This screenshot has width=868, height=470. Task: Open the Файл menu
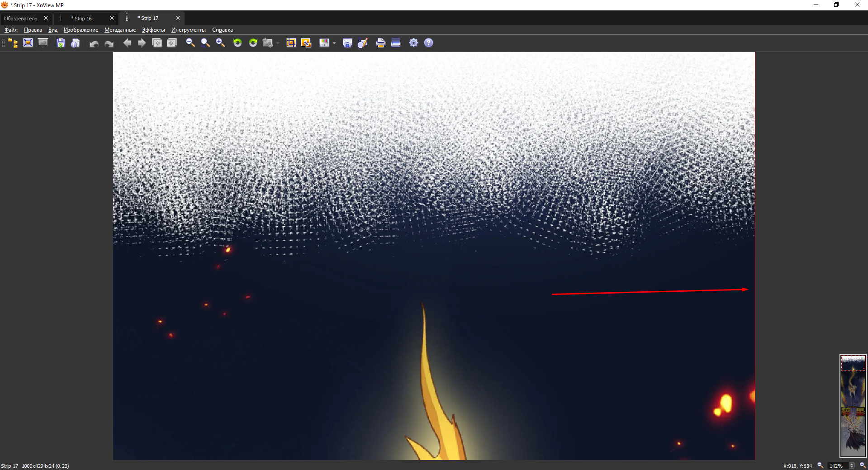[11, 30]
